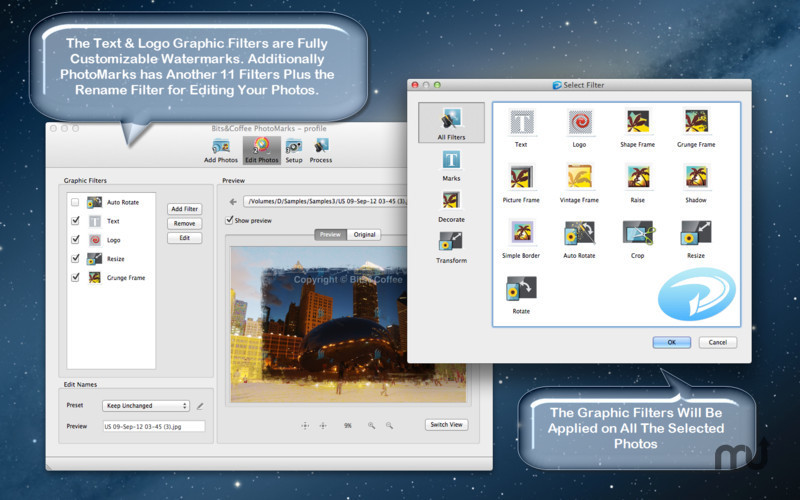The height and width of the screenshot is (500, 800).
Task: Expand the Preset Keep Unchanged dropdown
Action: pyautogui.click(x=145, y=406)
